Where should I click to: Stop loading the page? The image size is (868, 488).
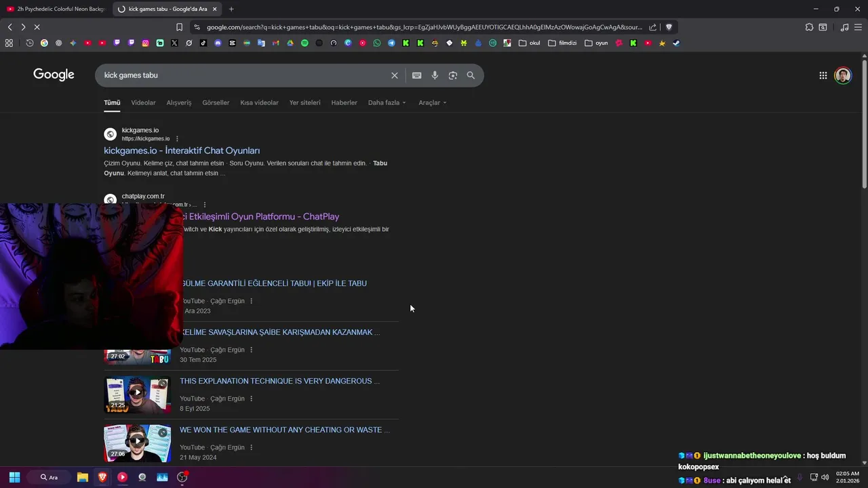click(x=37, y=27)
